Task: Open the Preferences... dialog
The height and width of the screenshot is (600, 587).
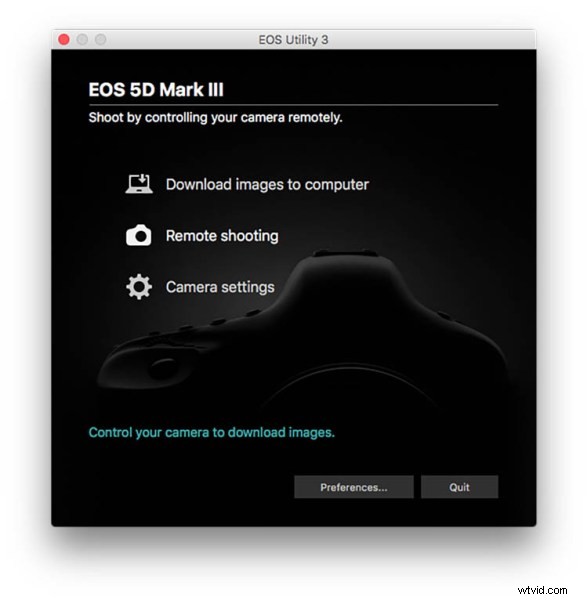Action: [x=354, y=487]
